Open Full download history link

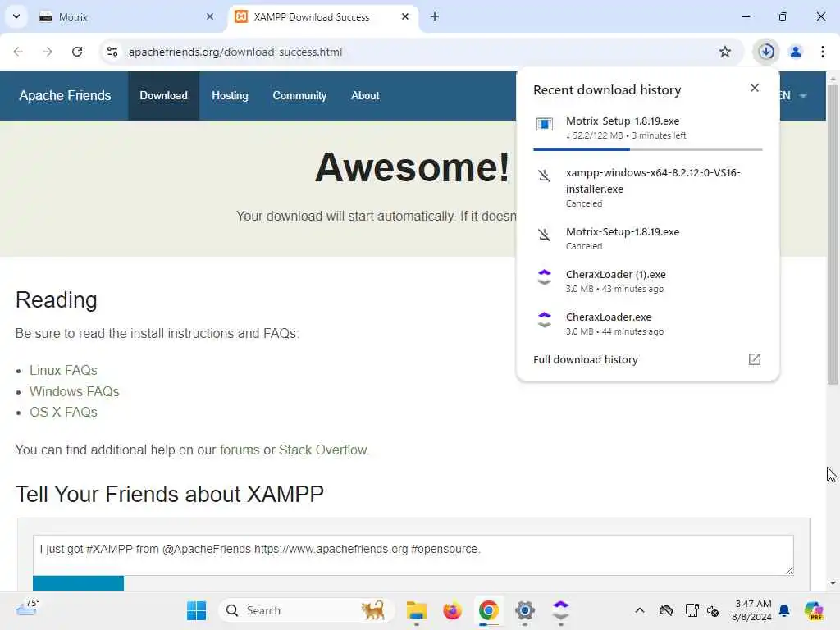click(x=586, y=359)
